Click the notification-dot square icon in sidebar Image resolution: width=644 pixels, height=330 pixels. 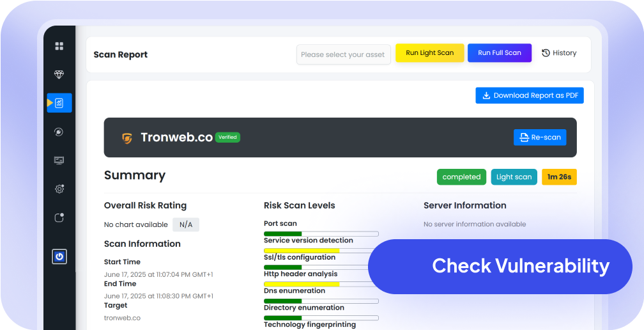59,218
